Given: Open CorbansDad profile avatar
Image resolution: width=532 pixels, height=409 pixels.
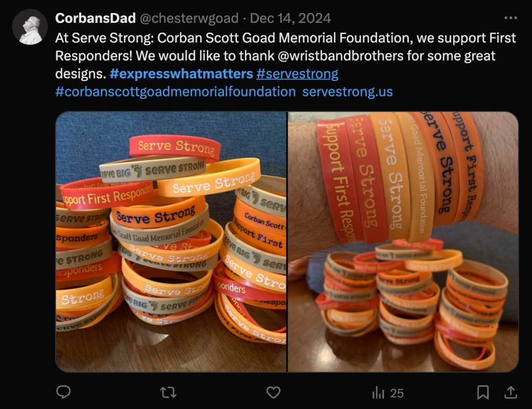Looking at the screenshot, I should tap(30, 27).
